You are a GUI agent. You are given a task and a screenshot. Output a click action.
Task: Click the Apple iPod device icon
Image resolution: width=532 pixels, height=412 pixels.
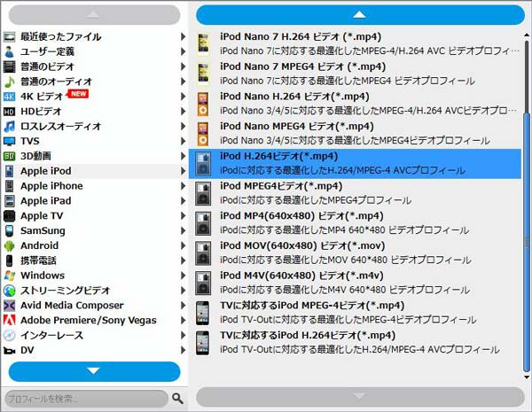pos(10,171)
